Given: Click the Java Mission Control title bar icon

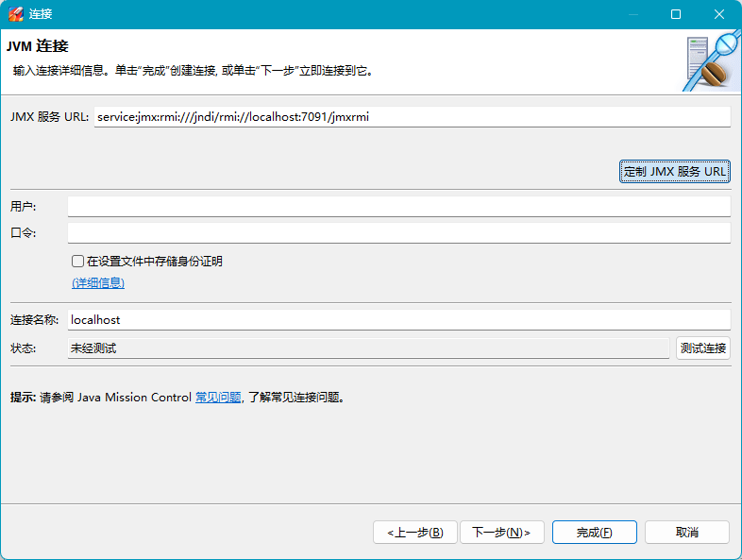Looking at the screenshot, I should [15, 14].
